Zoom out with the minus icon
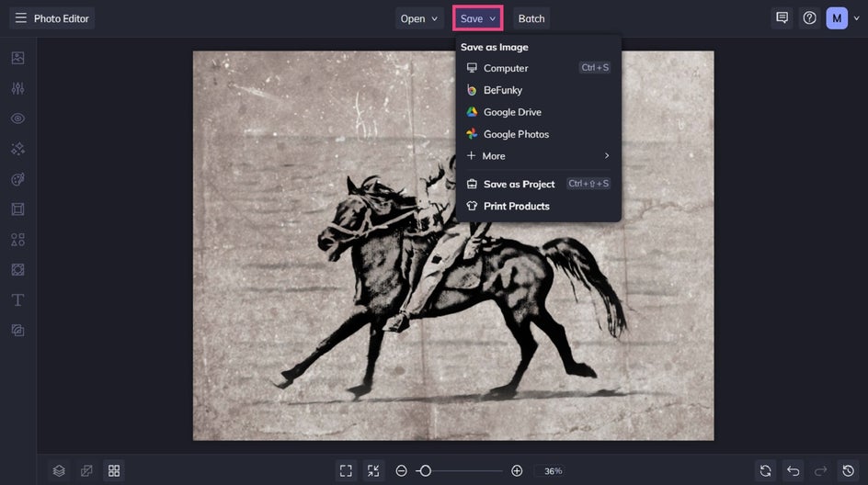Image resolution: width=868 pixels, height=485 pixels. point(401,470)
